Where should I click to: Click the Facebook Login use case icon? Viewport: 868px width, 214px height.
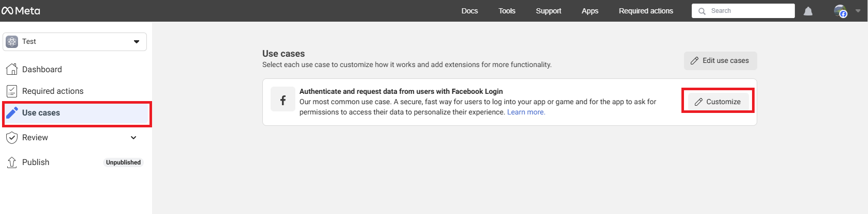(x=283, y=100)
